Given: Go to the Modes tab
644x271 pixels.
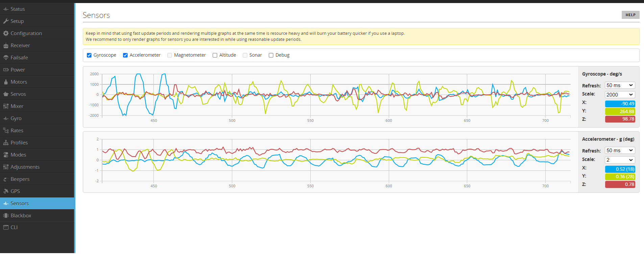Looking at the screenshot, I should (x=18, y=155).
